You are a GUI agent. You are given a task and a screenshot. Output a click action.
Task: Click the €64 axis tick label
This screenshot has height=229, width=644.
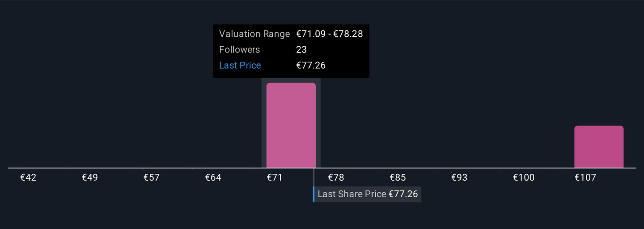click(213, 177)
